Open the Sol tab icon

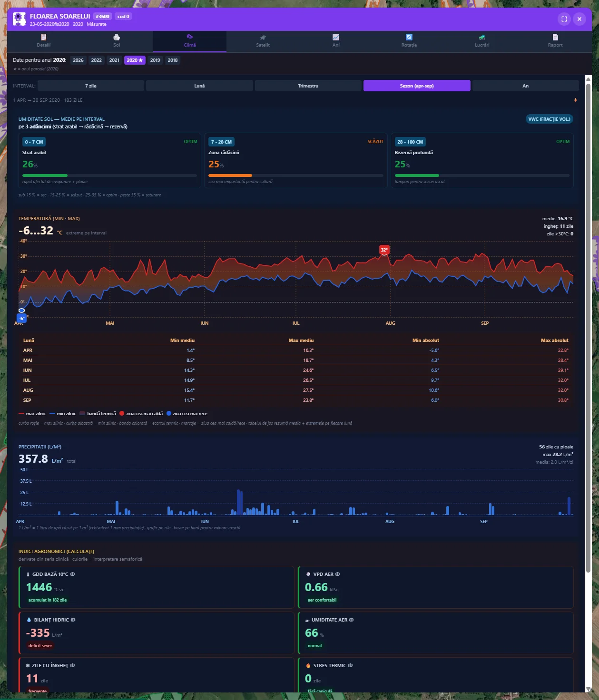[x=117, y=37]
